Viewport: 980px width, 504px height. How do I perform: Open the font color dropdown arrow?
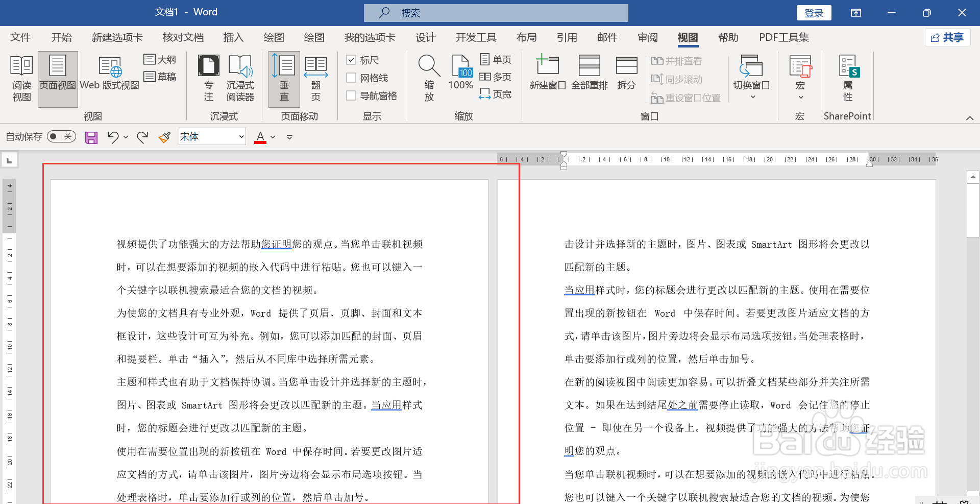(273, 137)
